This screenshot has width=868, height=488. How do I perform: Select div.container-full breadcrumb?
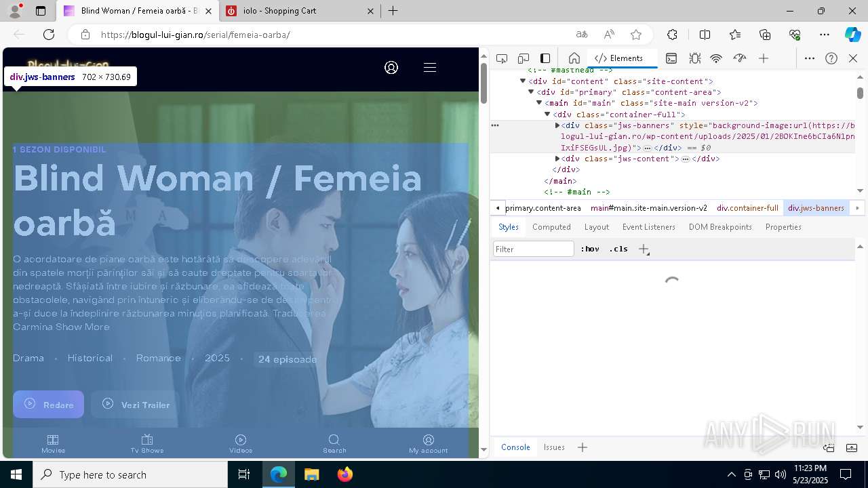click(x=747, y=208)
